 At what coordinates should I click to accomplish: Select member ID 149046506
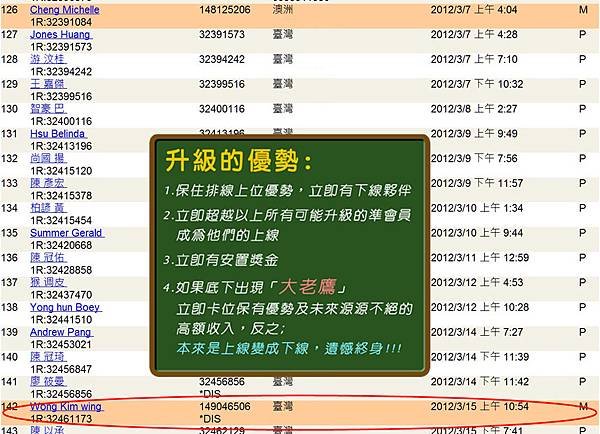pos(225,406)
